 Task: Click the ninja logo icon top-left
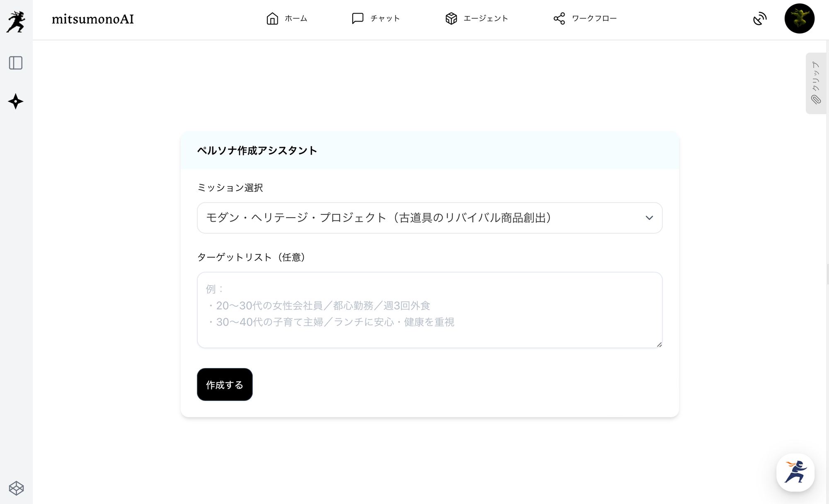(x=16, y=21)
